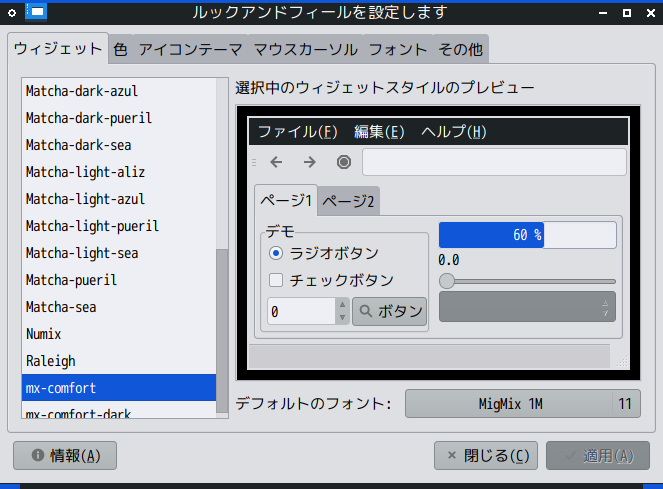Toggle the チェックボタン checkbox
663x489 pixels.
[x=276, y=280]
